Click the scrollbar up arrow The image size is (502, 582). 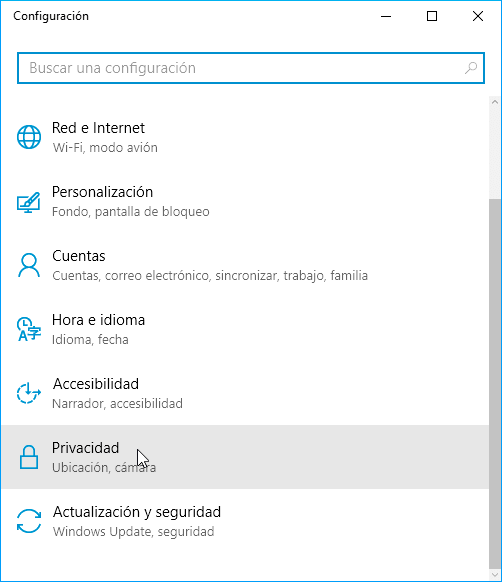[495, 102]
